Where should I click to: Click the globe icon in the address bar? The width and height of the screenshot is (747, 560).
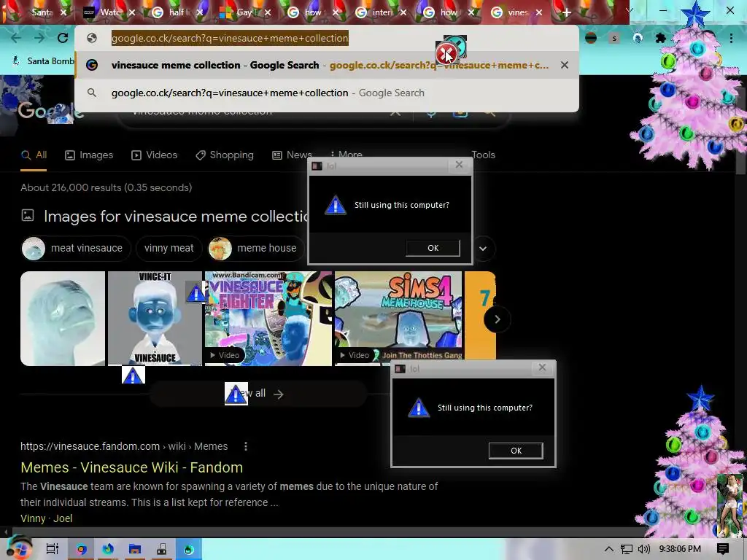coord(92,38)
